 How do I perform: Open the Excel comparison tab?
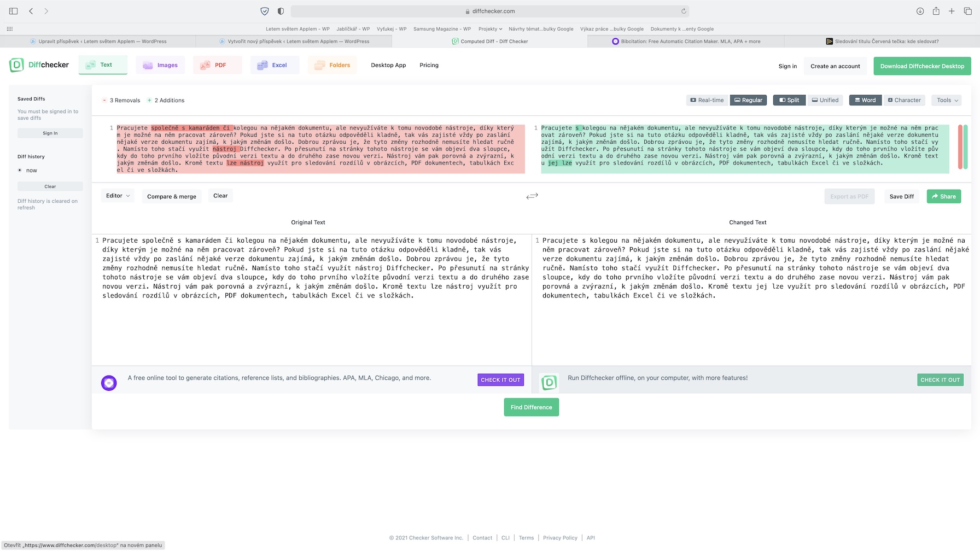click(x=275, y=65)
